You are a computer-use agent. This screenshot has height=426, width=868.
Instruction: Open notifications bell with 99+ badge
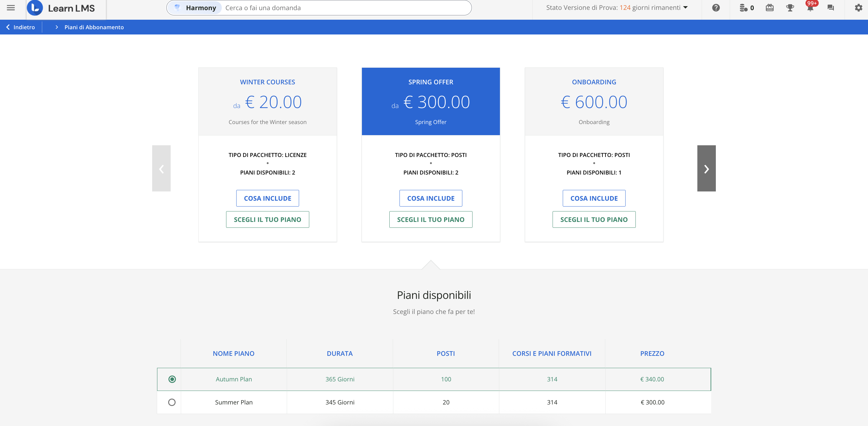pos(810,8)
